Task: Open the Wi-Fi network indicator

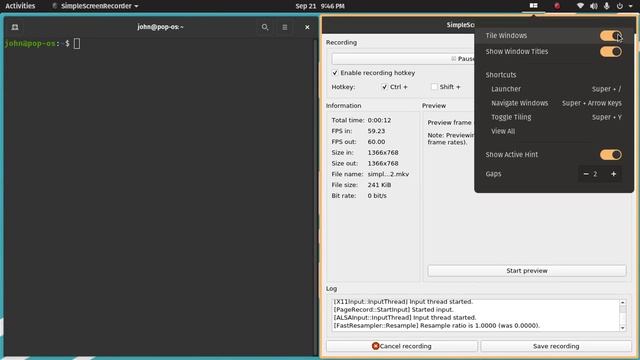Action: click(580, 6)
